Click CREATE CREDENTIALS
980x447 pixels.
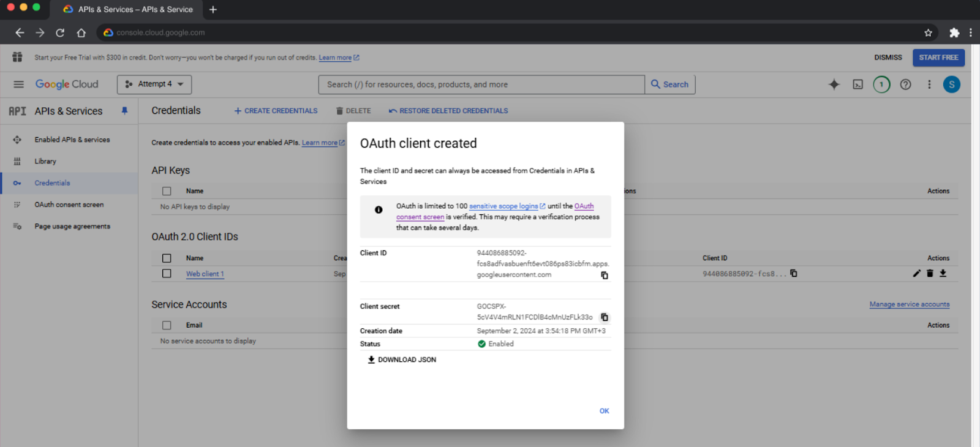[276, 111]
